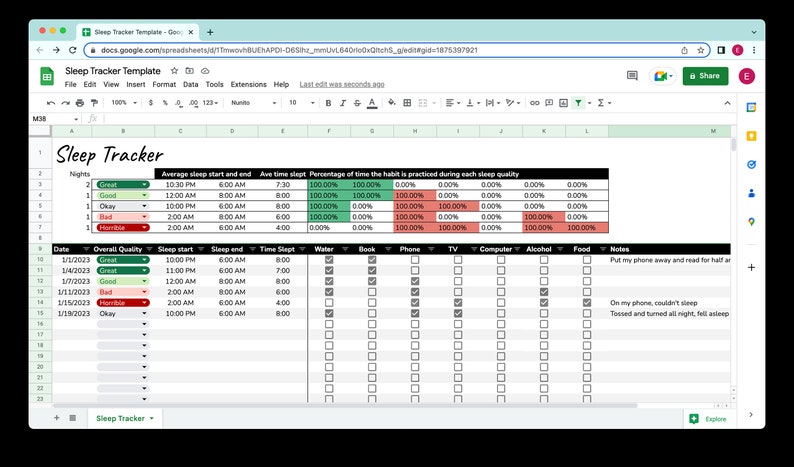Insert link using chain icon
Viewport: 794px width, 467px height.
(x=535, y=103)
